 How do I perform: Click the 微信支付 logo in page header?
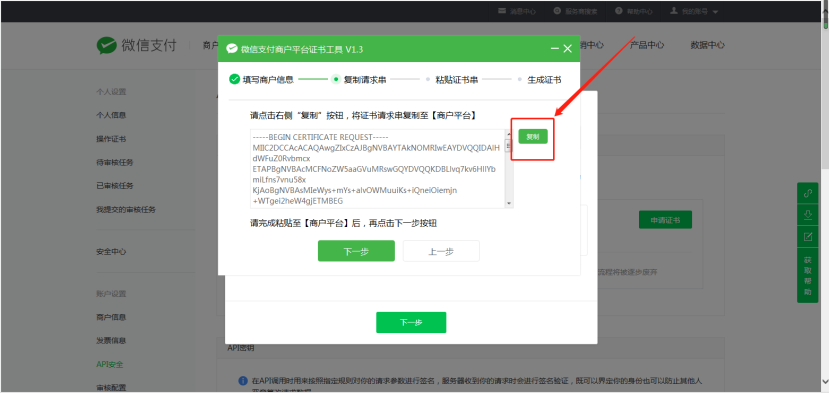pos(137,46)
